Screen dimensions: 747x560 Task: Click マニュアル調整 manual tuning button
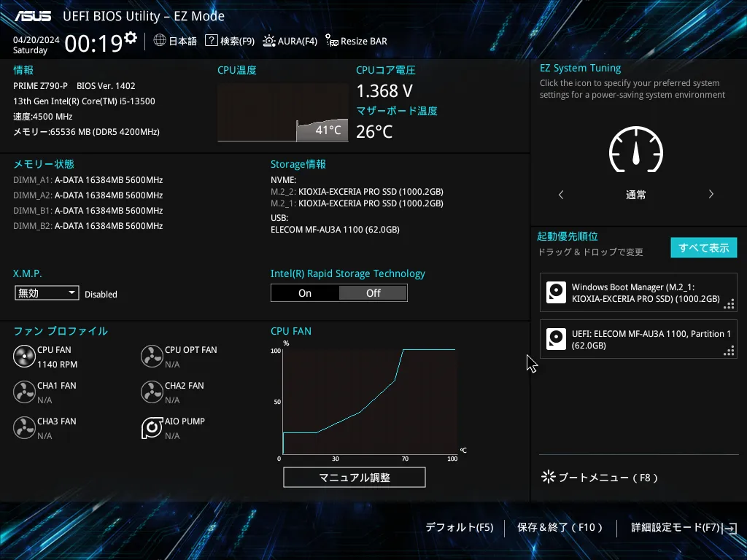coord(355,477)
